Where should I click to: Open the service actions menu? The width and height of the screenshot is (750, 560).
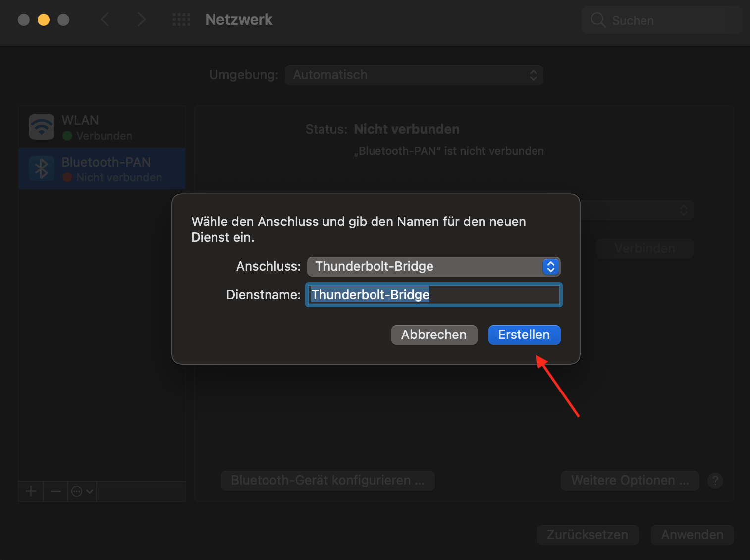pos(82,491)
